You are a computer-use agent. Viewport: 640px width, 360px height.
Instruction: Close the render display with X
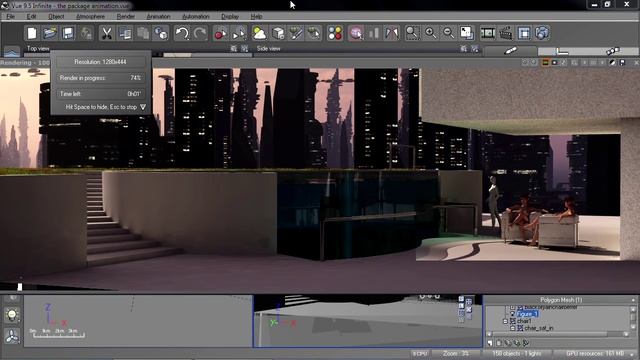pos(636,62)
